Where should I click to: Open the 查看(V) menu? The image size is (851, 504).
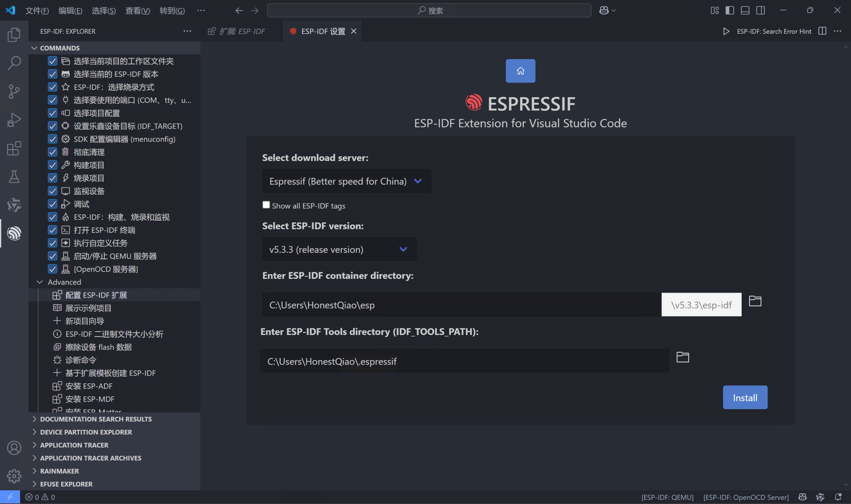coord(137,11)
